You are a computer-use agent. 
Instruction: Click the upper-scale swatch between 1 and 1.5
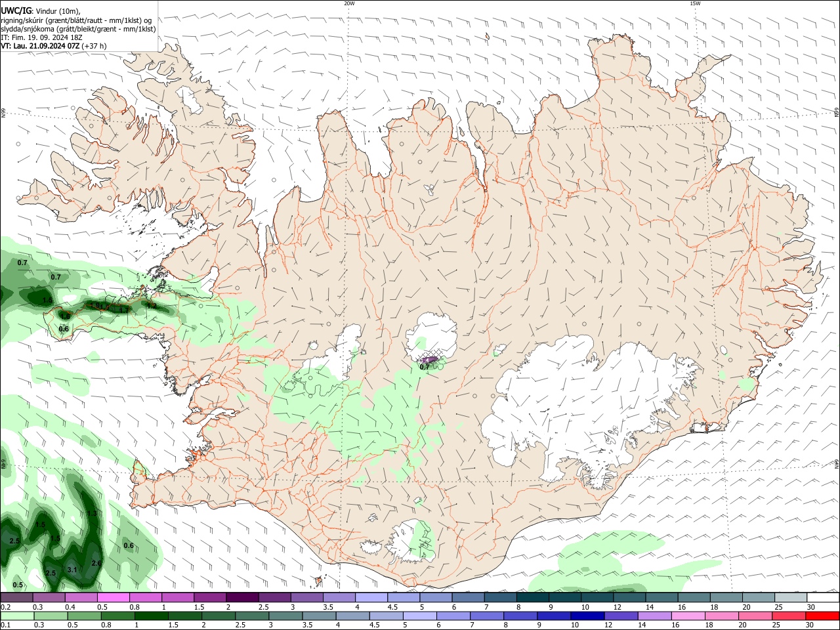tap(177, 598)
